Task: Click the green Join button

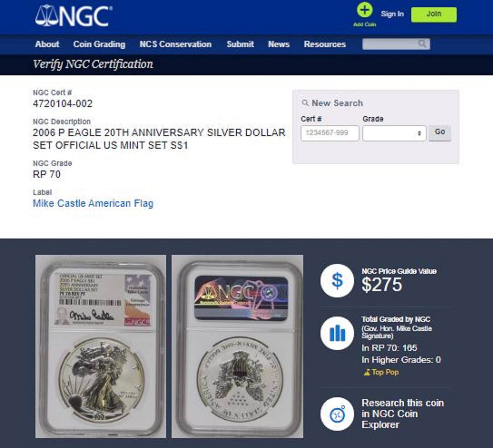Action: pyautogui.click(x=434, y=15)
